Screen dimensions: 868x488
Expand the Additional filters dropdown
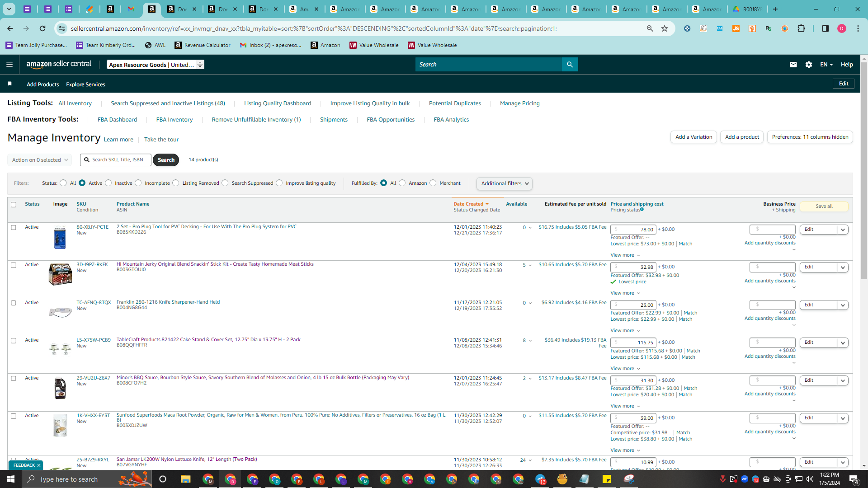[505, 183]
